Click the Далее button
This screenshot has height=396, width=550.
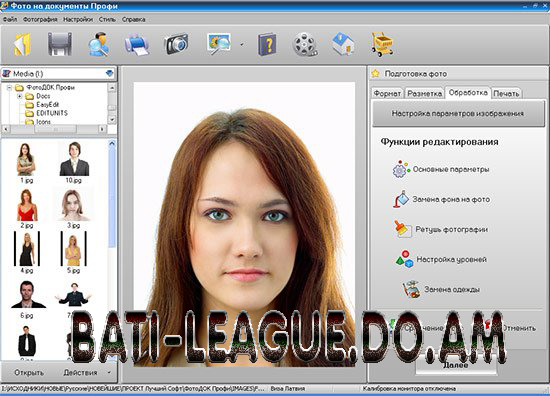(456, 365)
